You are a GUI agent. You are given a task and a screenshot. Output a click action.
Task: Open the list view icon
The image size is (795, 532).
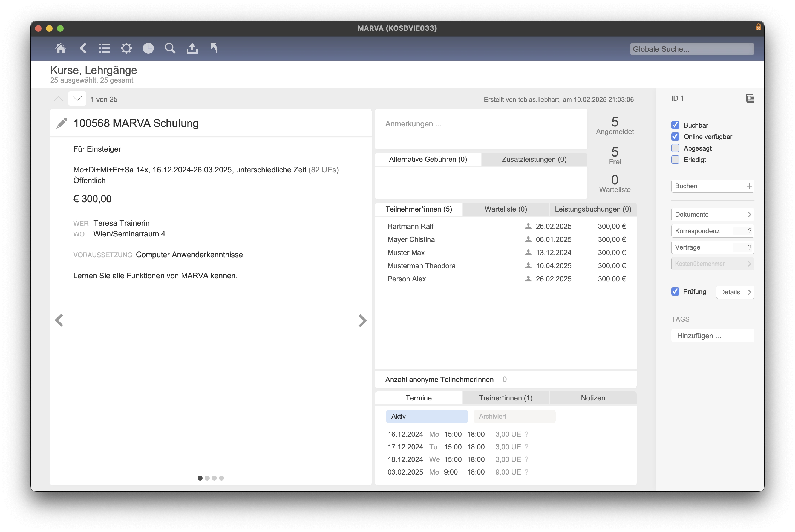point(104,48)
